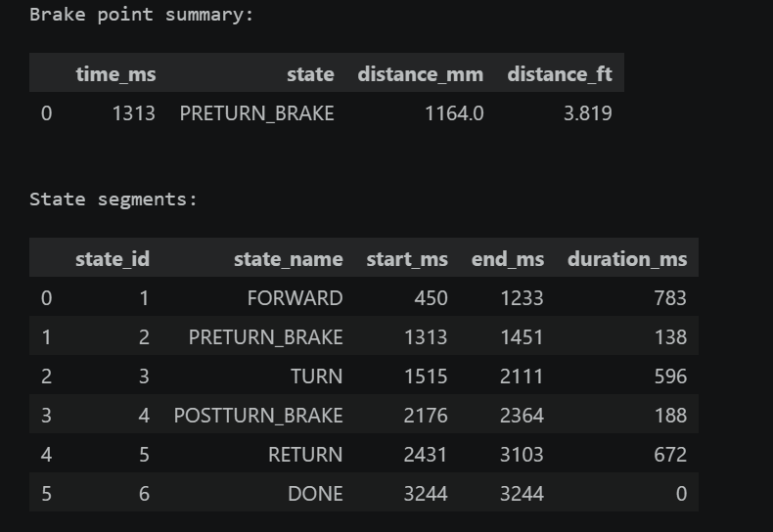773x532 pixels.
Task: Select the 3.819 distance_ft value
Action: tap(588, 113)
